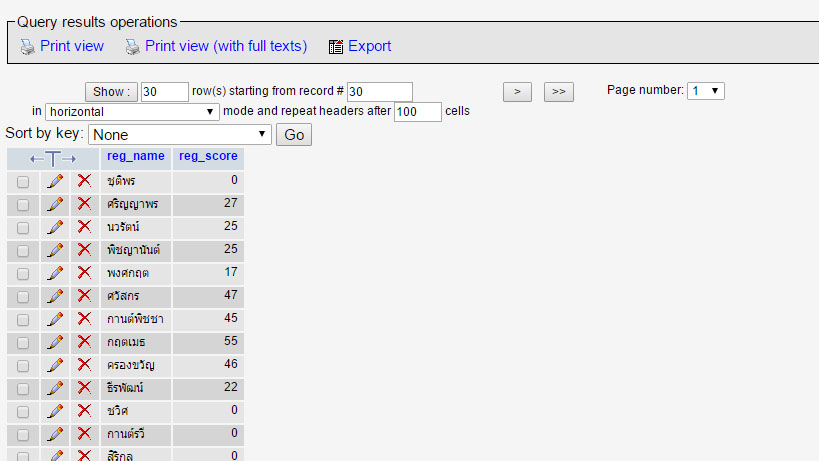Open the Print view (with full texts) link
The height and width of the screenshot is (461, 819).
pyautogui.click(x=226, y=46)
